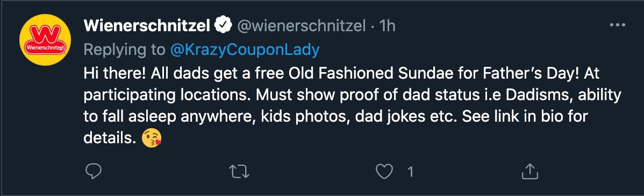Image resolution: width=644 pixels, height=196 pixels.
Task: Open the Wienerschnitzel profile avatar
Action: (45, 39)
